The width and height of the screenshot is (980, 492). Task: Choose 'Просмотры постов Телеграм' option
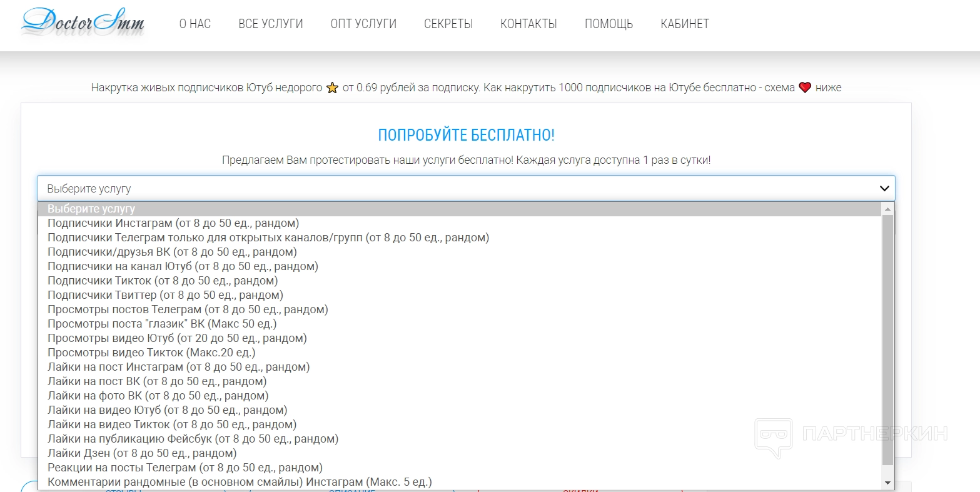coord(460,309)
